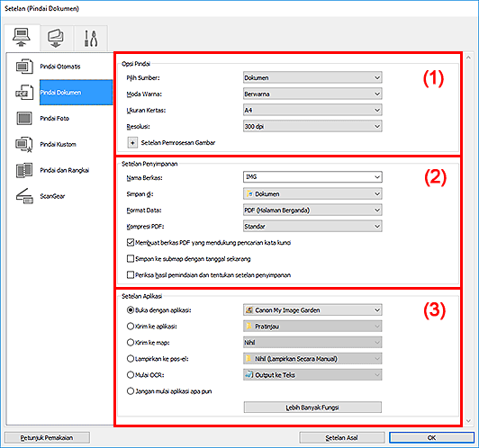Click the OK button

tap(431, 437)
